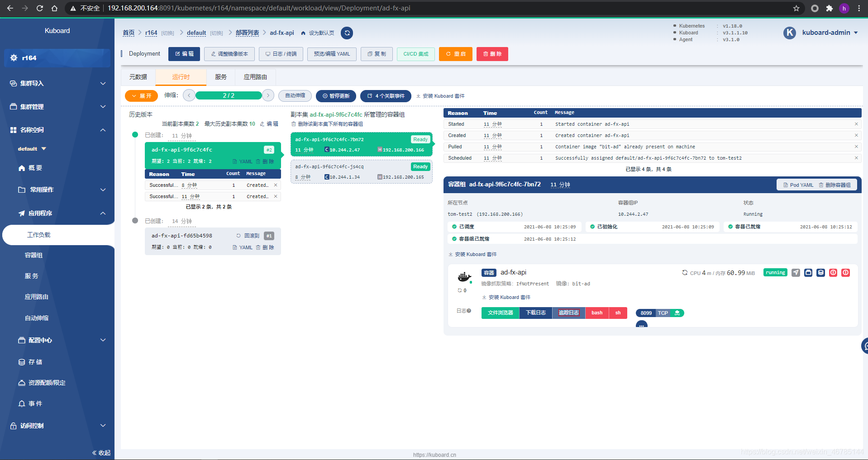
Task: Click 收起 to collapse the sidebar
Action: [101, 453]
